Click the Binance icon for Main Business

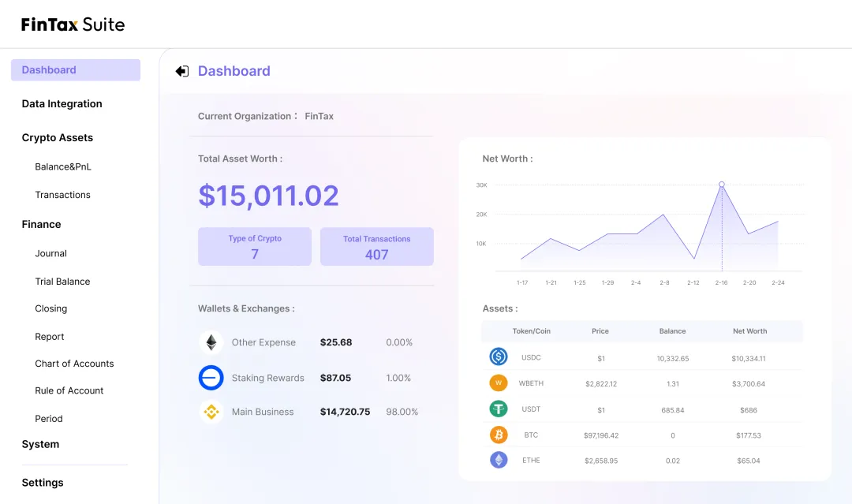(x=211, y=412)
